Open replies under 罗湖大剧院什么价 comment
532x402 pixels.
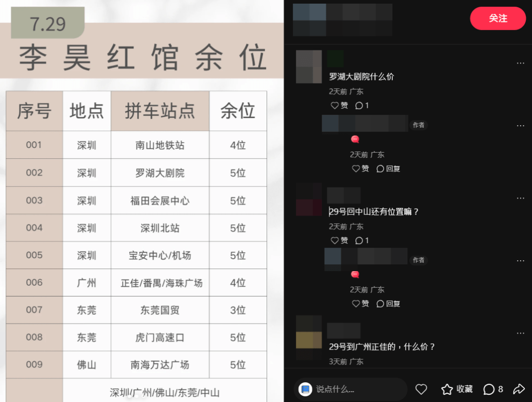tap(362, 105)
